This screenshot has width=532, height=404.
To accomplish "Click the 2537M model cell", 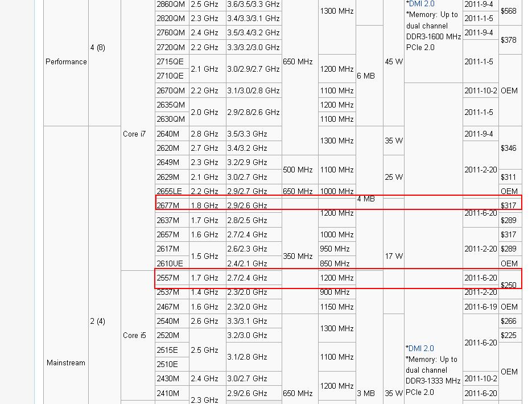I will click(172, 292).
